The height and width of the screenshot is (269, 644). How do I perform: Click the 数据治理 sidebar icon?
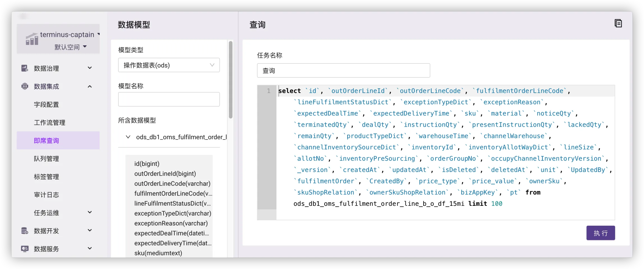pos(25,68)
